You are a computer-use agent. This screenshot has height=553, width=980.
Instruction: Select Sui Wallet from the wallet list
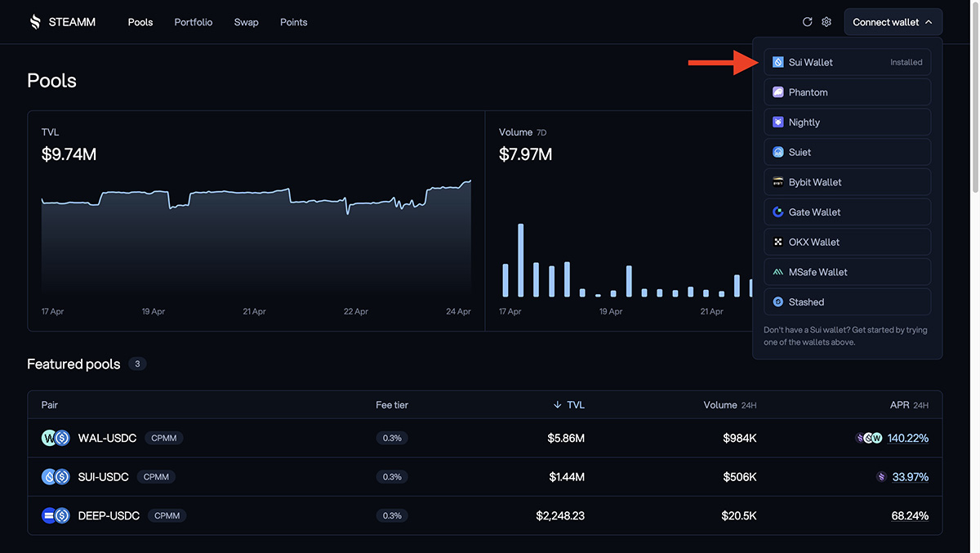point(848,62)
